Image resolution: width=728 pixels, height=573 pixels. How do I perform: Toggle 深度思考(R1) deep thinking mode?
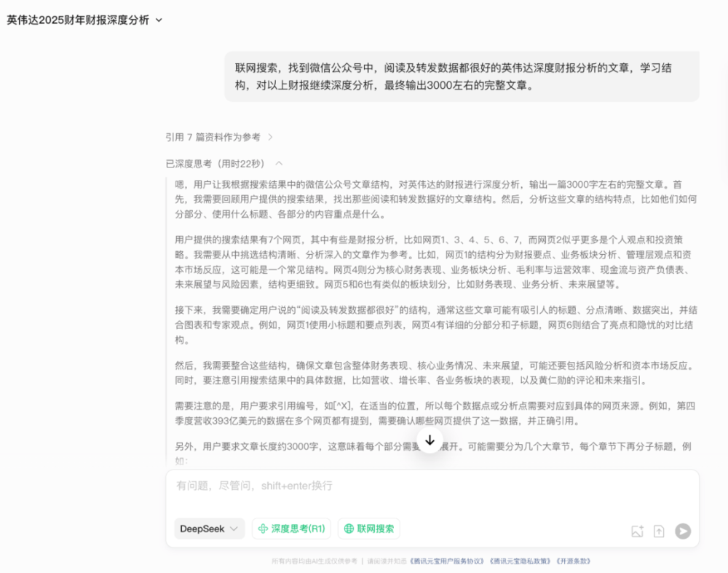[291, 529]
